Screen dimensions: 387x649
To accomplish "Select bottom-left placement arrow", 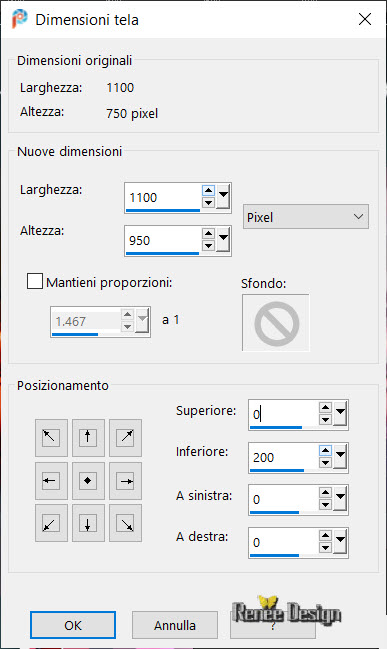I will point(51,523).
